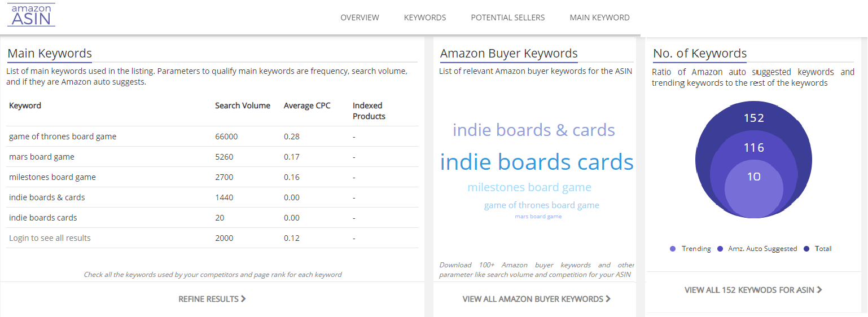Open the MAIN KEYWORD nav item
The image size is (868, 317).
click(599, 17)
